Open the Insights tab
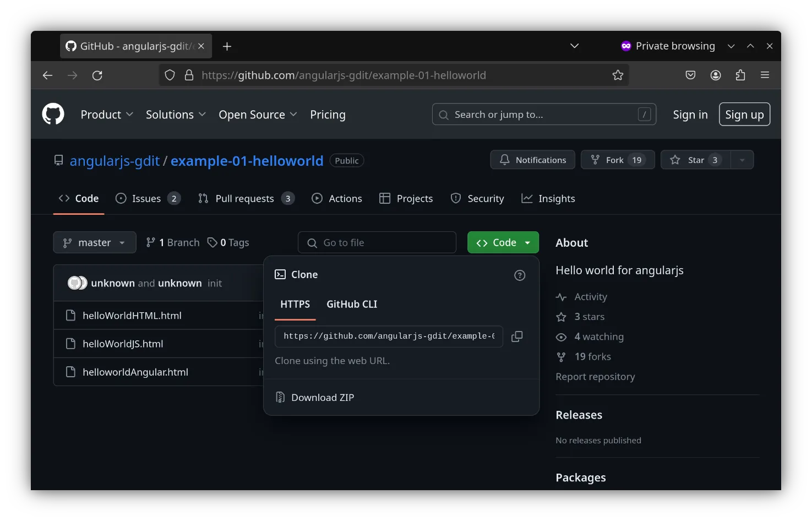Image resolution: width=812 pixels, height=521 pixels. tap(548, 199)
